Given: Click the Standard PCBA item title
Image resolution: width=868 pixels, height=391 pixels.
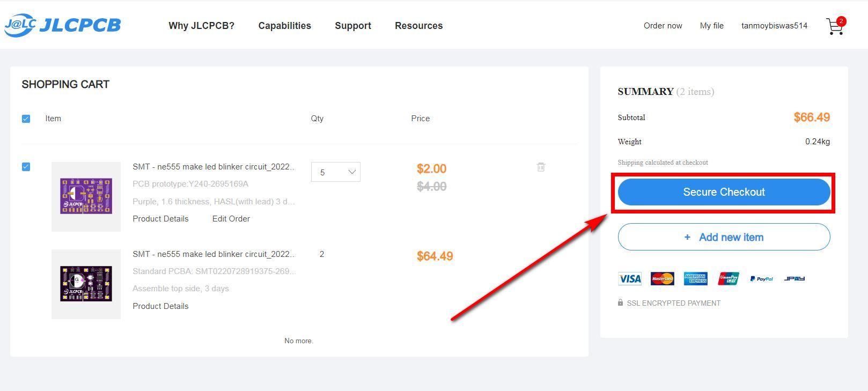Looking at the screenshot, I should tap(214, 254).
